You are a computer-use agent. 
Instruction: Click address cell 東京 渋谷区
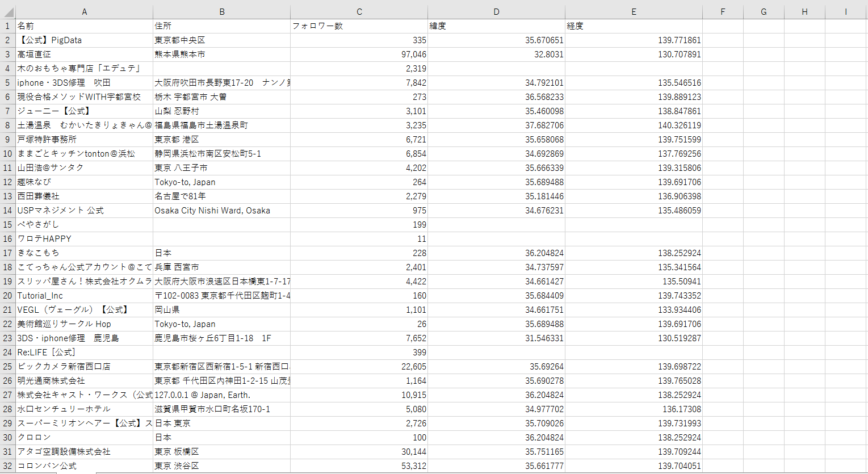click(222, 466)
